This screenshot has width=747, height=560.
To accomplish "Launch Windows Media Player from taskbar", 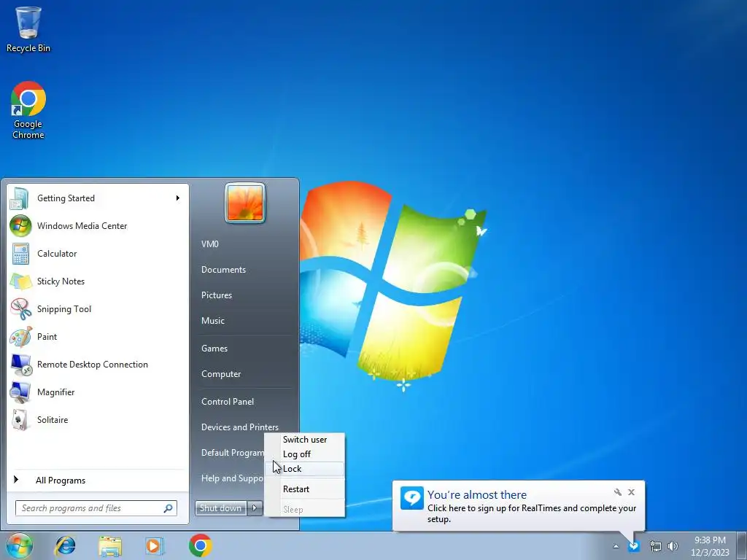I will [x=155, y=545].
